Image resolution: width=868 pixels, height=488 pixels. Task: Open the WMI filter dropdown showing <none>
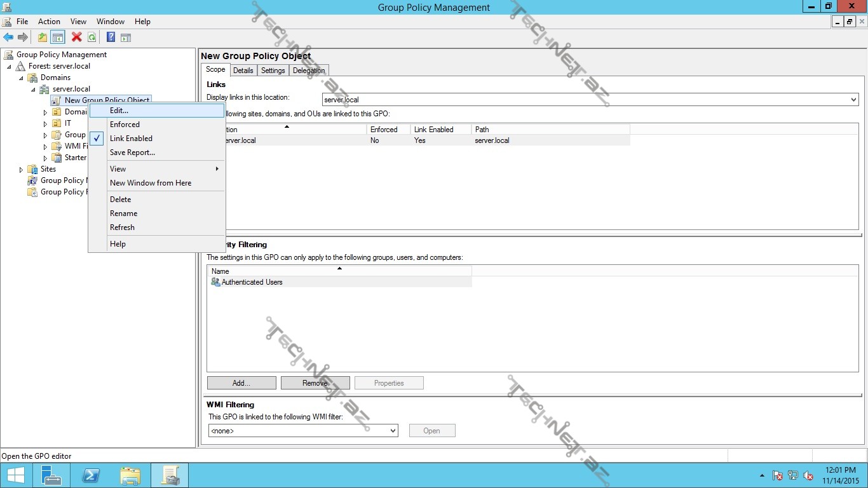coord(393,431)
